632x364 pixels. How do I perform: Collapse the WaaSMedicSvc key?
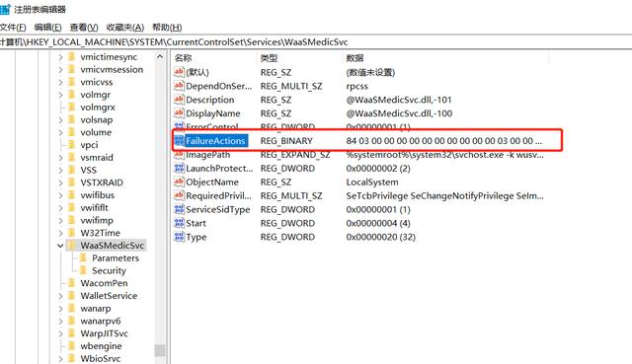tap(60, 246)
